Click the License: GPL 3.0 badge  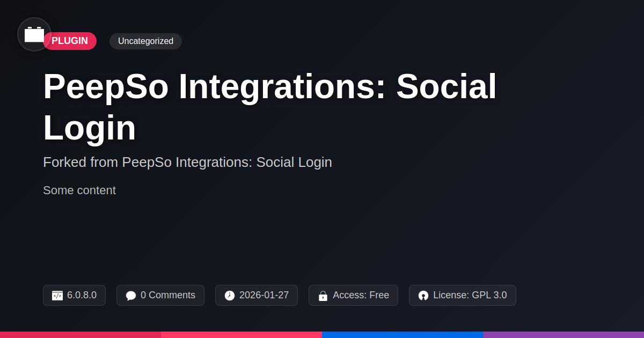pyautogui.click(x=463, y=296)
